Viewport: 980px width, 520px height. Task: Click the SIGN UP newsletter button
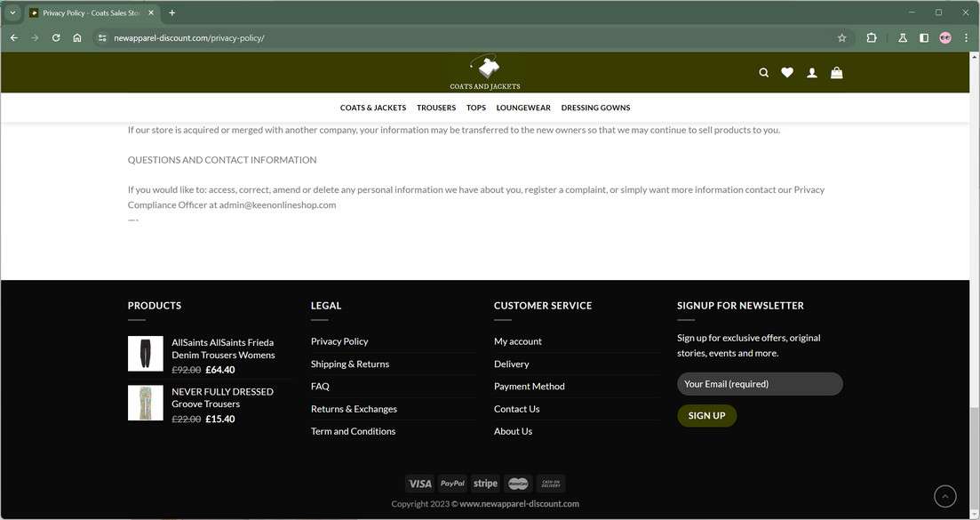coord(706,415)
